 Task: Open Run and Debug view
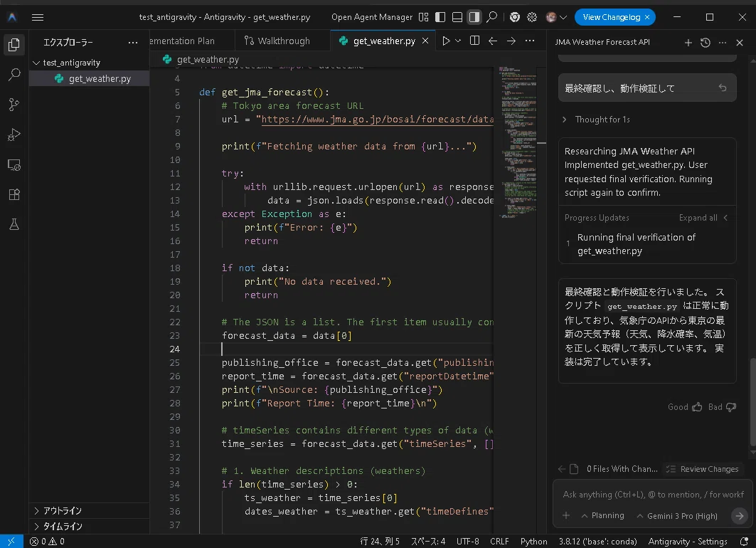pyautogui.click(x=14, y=135)
